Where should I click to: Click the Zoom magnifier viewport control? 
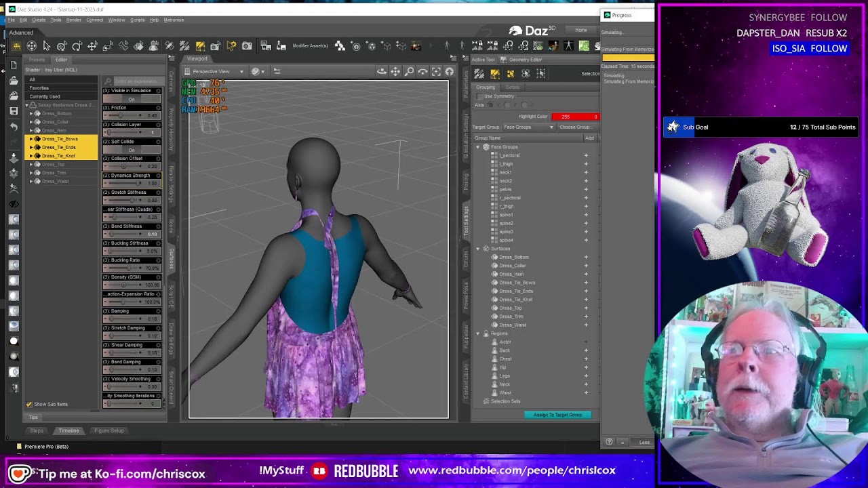(x=409, y=71)
